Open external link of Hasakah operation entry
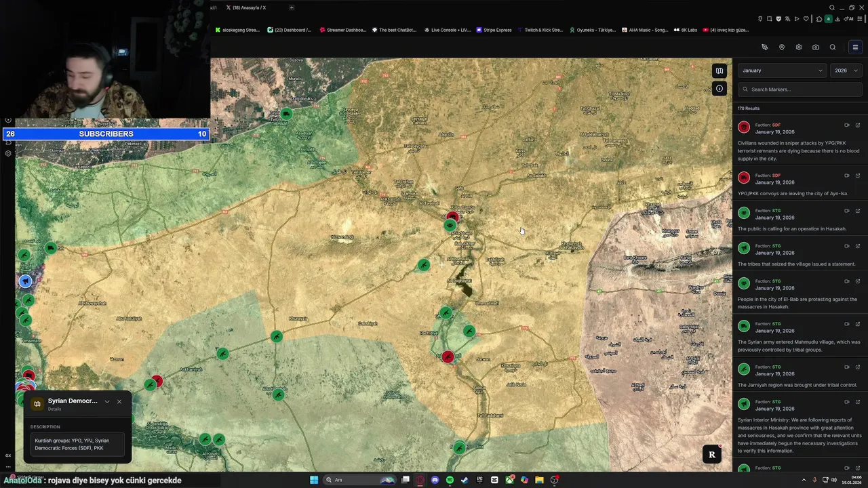Viewport: 868px width, 488px height. [x=858, y=211]
